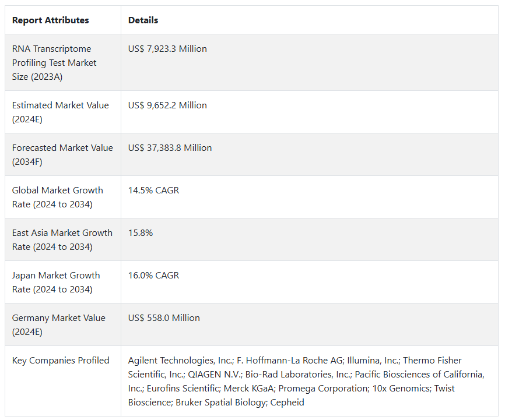Select the Forecasted Market Value (2034F) label
The image size is (505, 420).
[x=62, y=155]
